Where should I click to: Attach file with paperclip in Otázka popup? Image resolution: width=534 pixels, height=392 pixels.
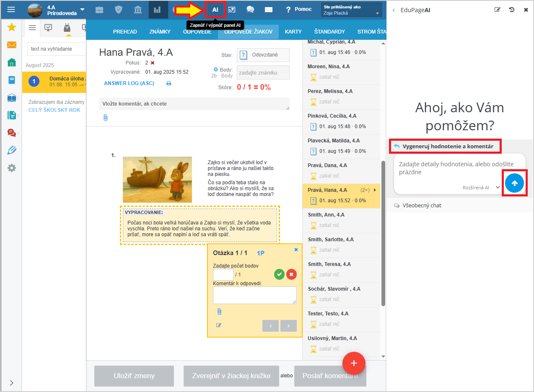click(x=219, y=312)
